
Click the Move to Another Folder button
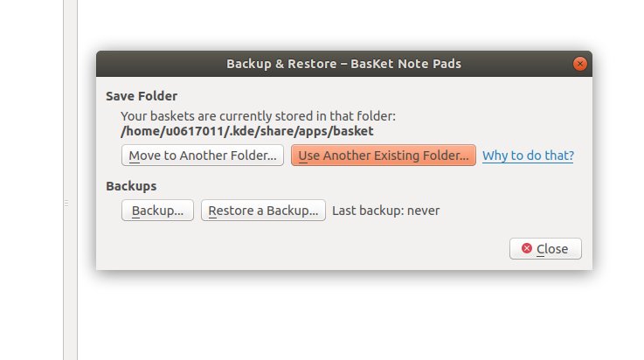203,156
